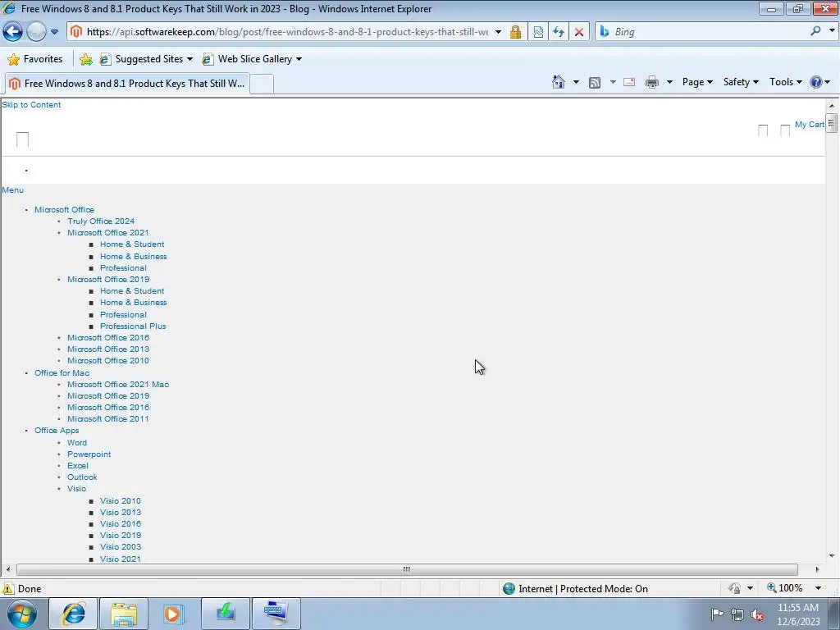Open the Favorites star button
The image size is (840, 630).
tap(35, 59)
